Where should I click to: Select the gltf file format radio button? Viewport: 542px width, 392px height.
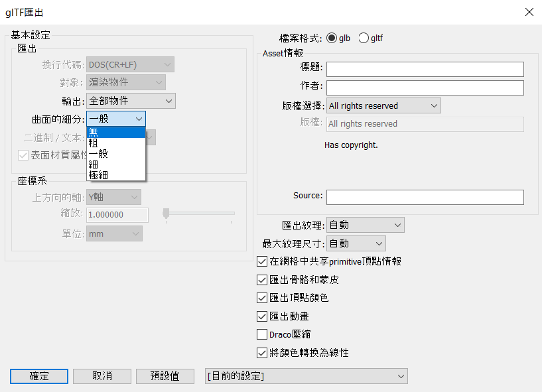coord(364,38)
